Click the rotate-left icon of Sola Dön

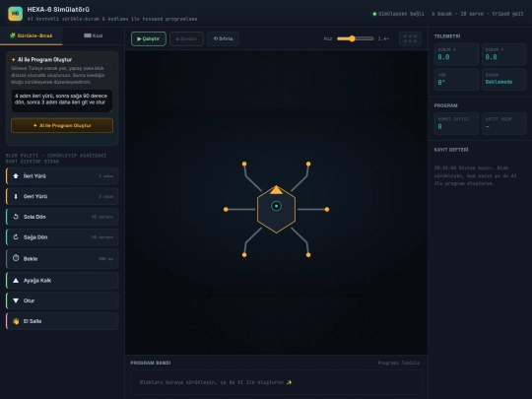pyautogui.click(x=16, y=217)
